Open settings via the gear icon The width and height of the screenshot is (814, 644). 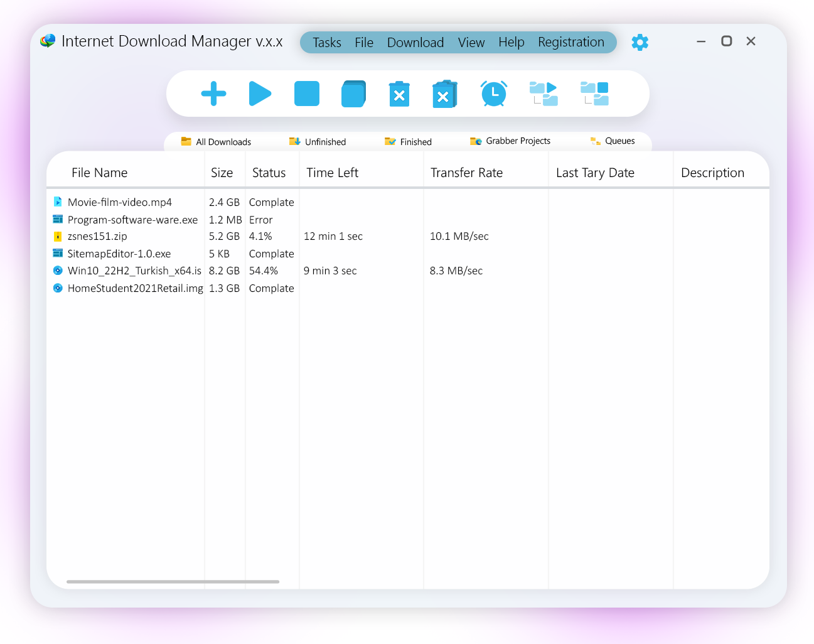tap(640, 42)
